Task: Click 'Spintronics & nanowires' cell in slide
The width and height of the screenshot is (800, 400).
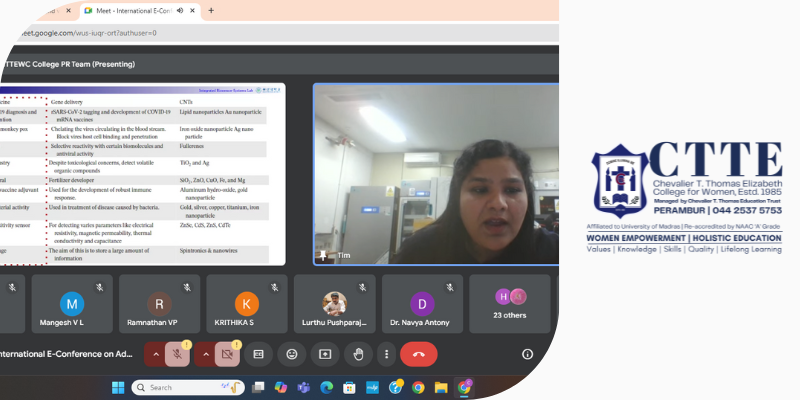Action: pos(208,251)
